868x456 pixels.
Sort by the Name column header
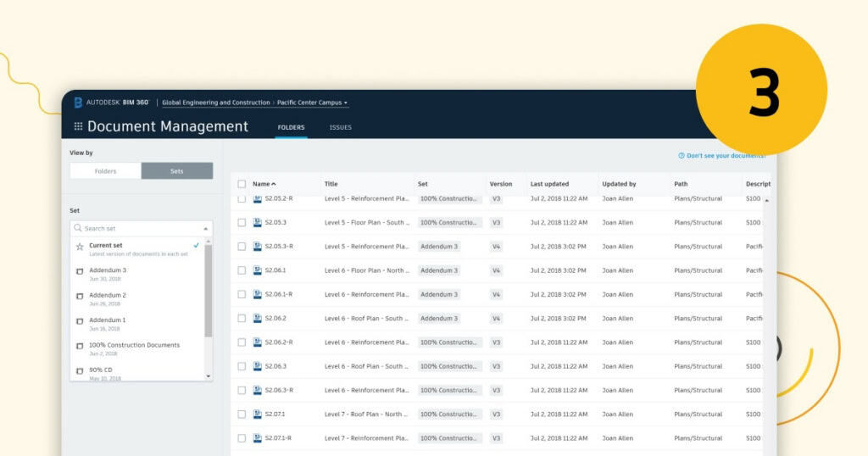coord(264,184)
